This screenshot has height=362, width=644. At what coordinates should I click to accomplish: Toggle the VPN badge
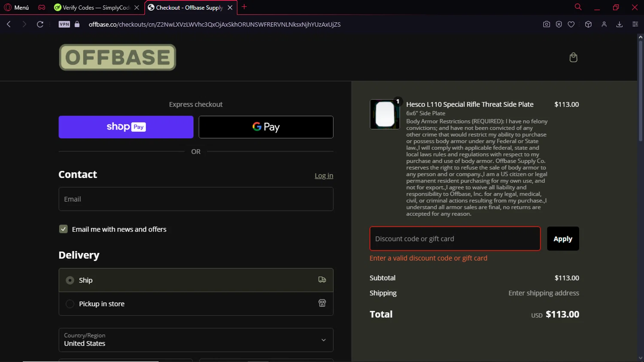(64, 24)
